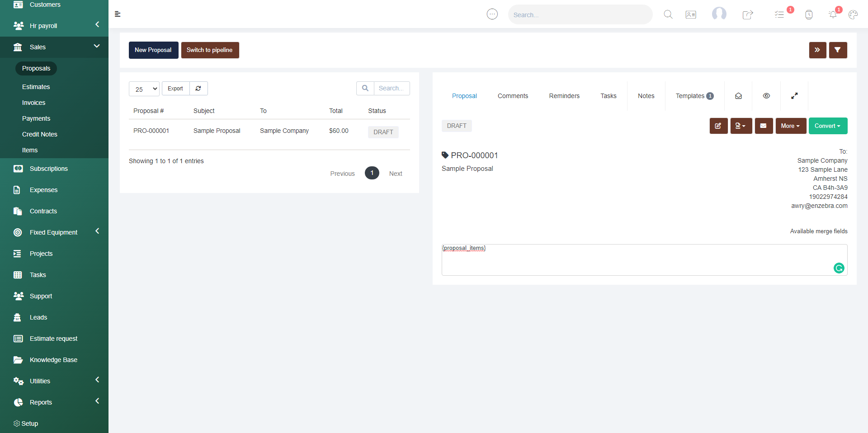868x433 pixels.
Task: Send proposal via the envelope button
Action: pos(764,126)
